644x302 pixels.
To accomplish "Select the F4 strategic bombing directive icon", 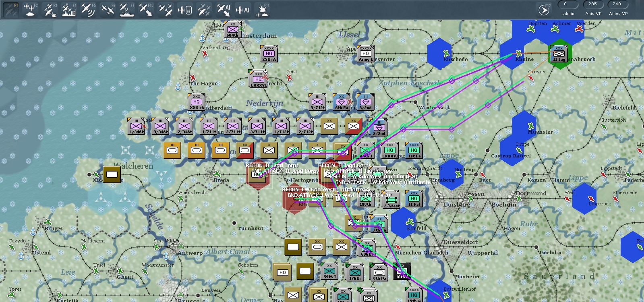I will pyautogui.click(x=69, y=9).
